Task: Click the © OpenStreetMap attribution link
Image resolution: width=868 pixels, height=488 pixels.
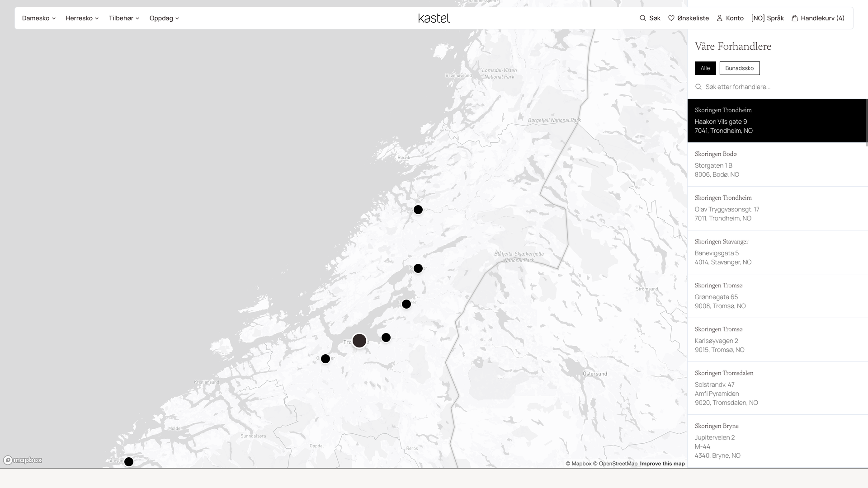Action: pos(615,464)
